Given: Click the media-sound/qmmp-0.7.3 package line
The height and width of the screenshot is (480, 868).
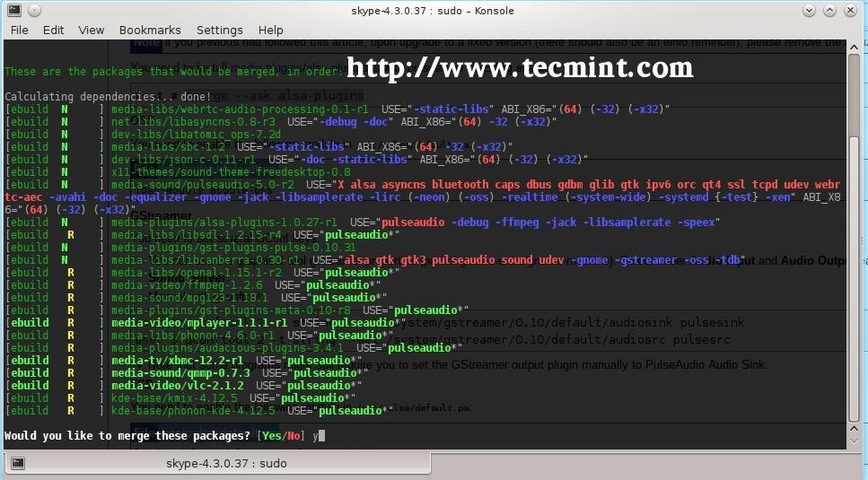Looking at the screenshot, I should click(x=187, y=373).
